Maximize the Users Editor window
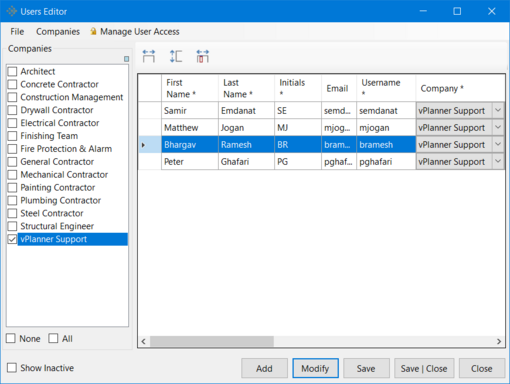 (x=457, y=11)
